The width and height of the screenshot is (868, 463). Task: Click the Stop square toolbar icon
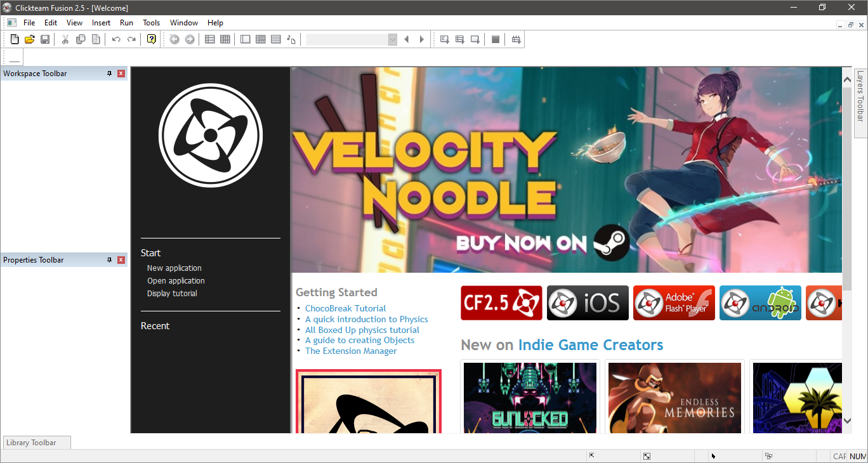496,39
